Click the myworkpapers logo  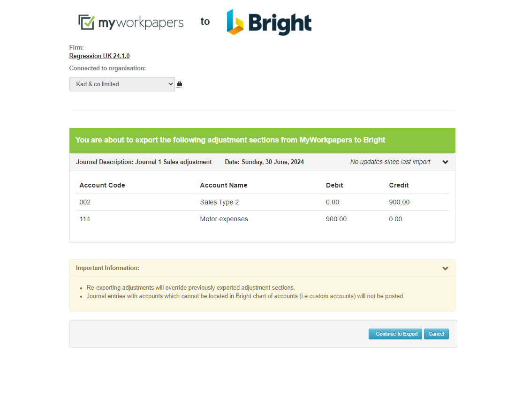pos(130,22)
